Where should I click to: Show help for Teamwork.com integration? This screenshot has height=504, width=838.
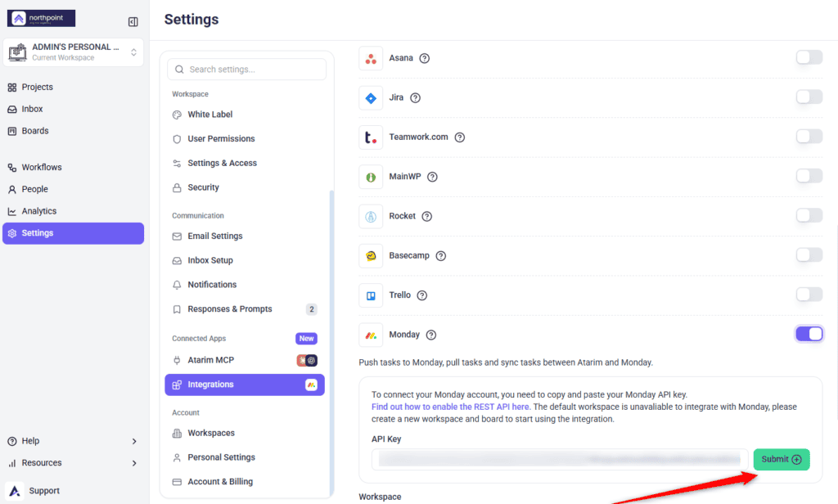pyautogui.click(x=460, y=137)
